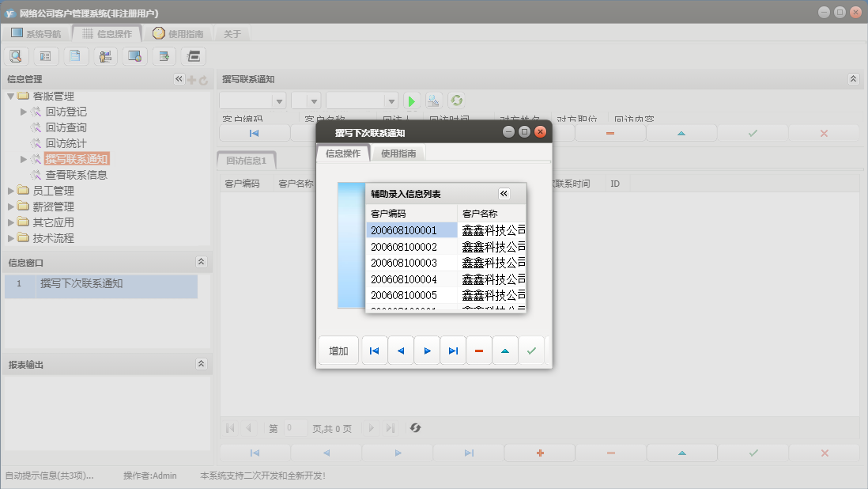
Task: Expand the 员工管理 tree folder
Action: [11, 191]
